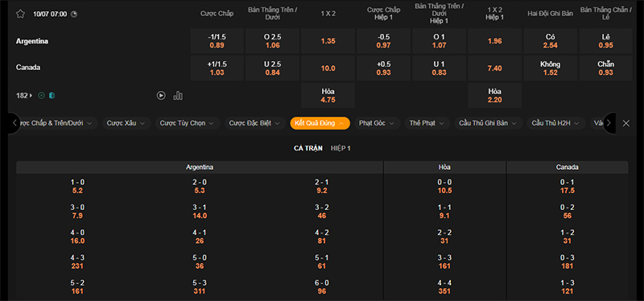This screenshot has height=301, width=644.
Task: Select correct score 1 - 2 at 31
Action: [x=568, y=237]
